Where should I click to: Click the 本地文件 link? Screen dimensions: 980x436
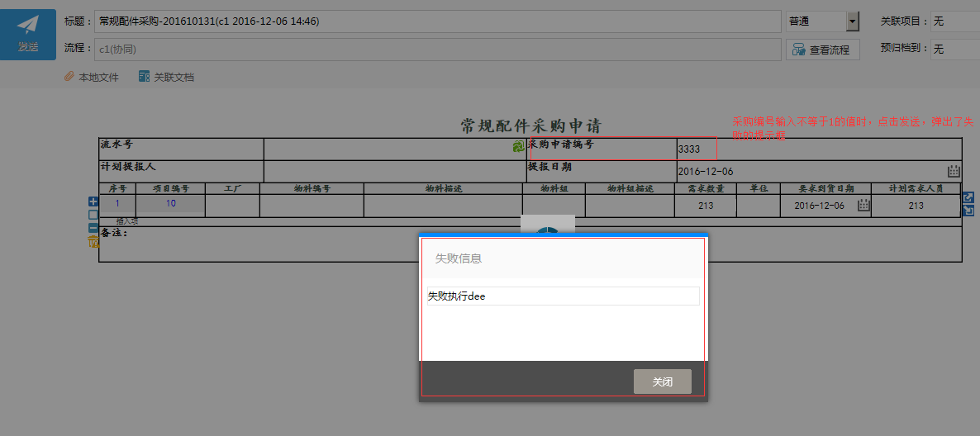(98, 78)
